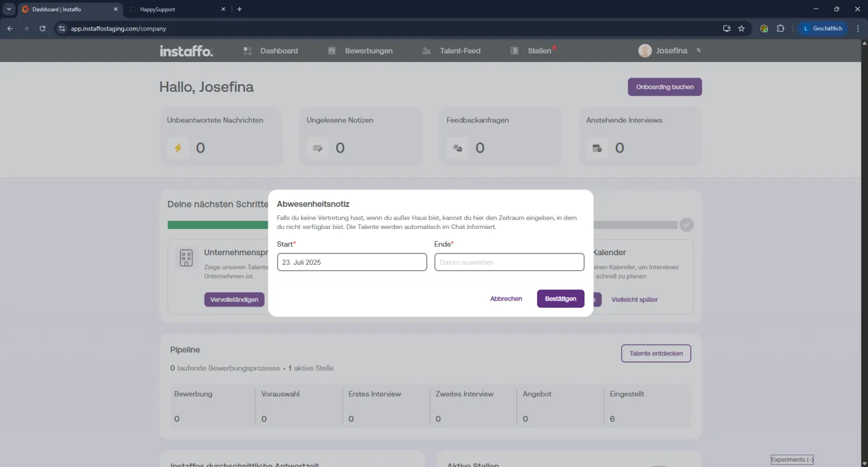868x467 pixels.
Task: Open the browser extensions puzzle icon
Action: click(780, 28)
